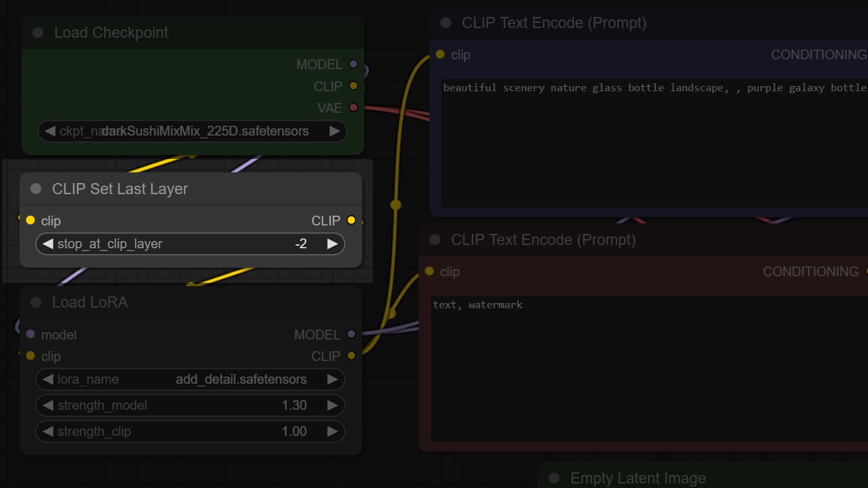
Task: Toggle collapse dot on positive CLIP Text Encode
Action: click(446, 23)
